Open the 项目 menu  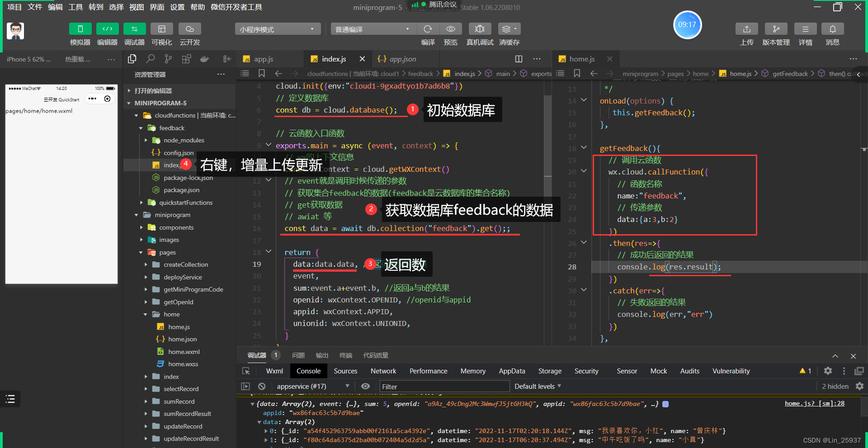click(14, 7)
